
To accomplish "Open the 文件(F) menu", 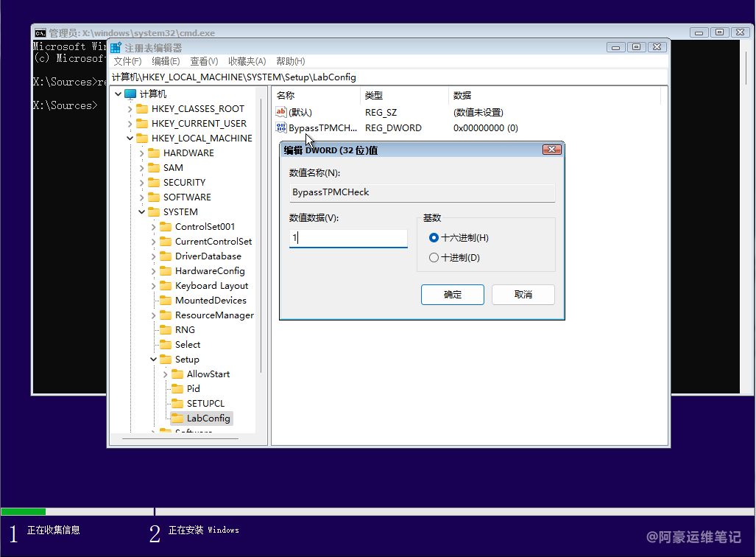I will click(127, 61).
